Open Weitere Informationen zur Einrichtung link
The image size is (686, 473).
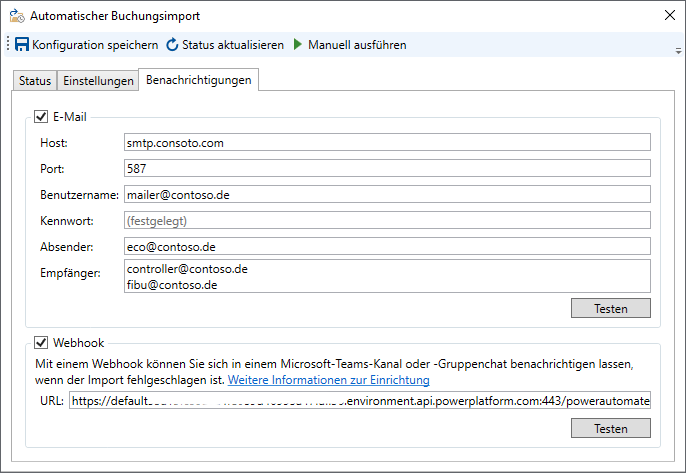pyautogui.click(x=328, y=380)
